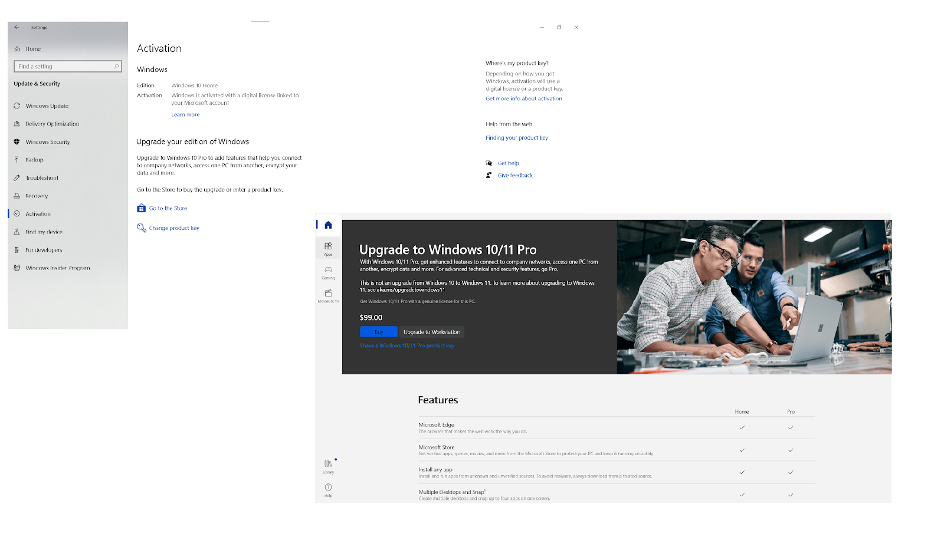Click the Delivery Optimization icon
Image resolution: width=944 pixels, height=560 pixels.
[17, 124]
